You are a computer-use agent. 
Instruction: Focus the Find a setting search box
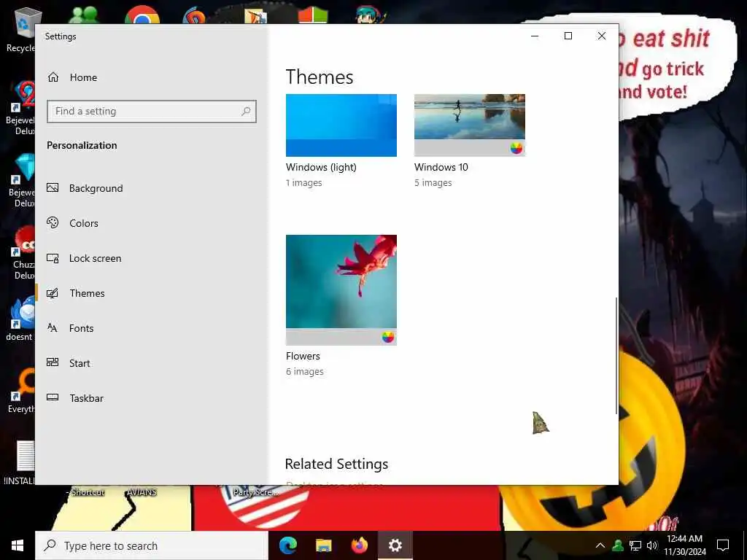(152, 112)
